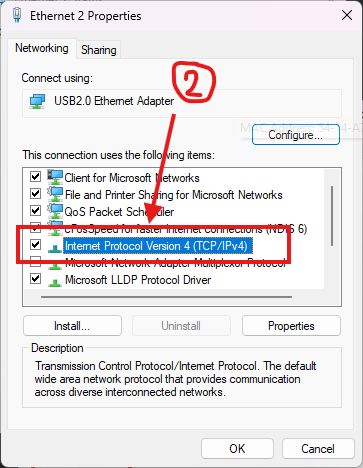The width and height of the screenshot is (363, 468).
Task: Select the QoS Packet Scheduler icon
Action: [55, 211]
